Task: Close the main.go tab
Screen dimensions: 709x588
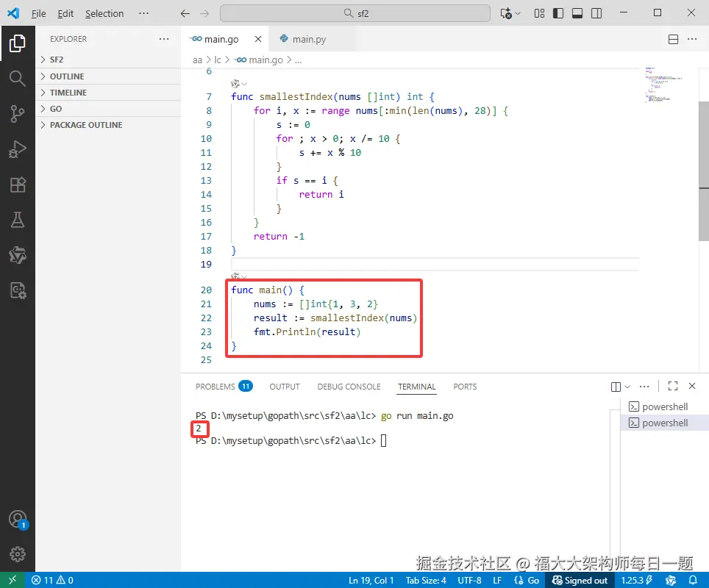Action: point(257,39)
